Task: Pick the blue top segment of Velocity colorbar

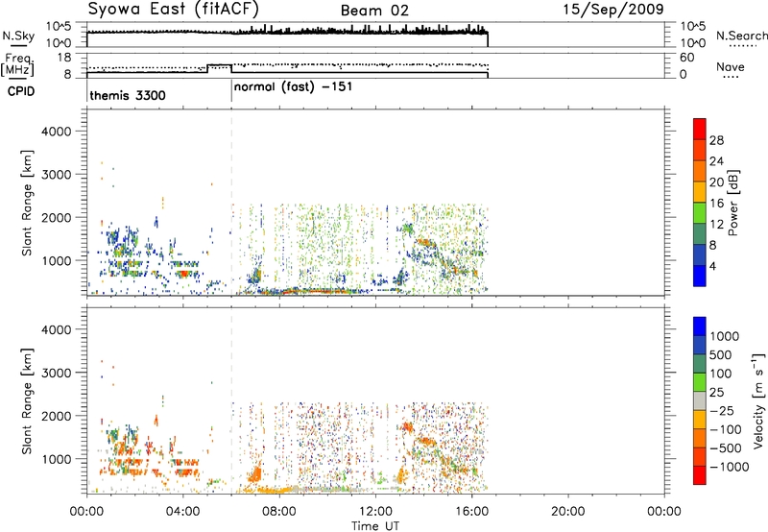Action: tap(700, 326)
